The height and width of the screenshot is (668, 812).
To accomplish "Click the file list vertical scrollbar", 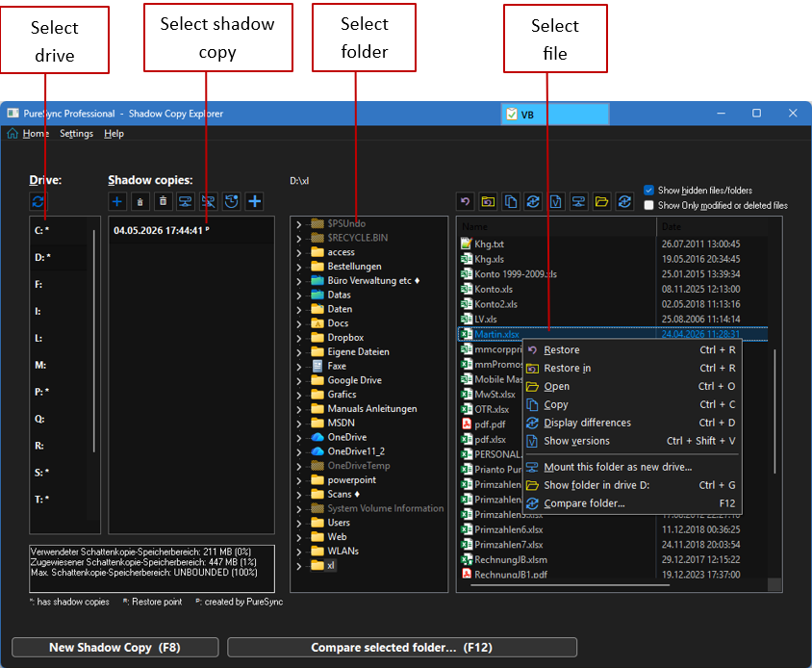I will coord(774,411).
